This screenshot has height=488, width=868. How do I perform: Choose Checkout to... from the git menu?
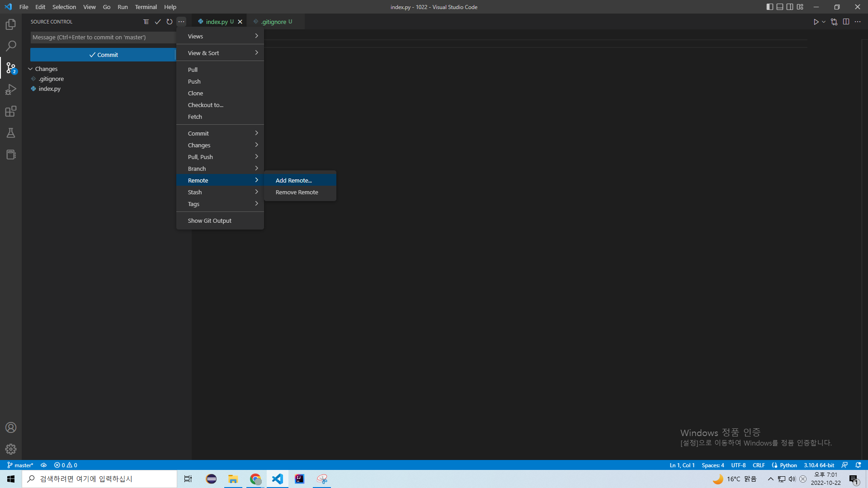[220, 105]
